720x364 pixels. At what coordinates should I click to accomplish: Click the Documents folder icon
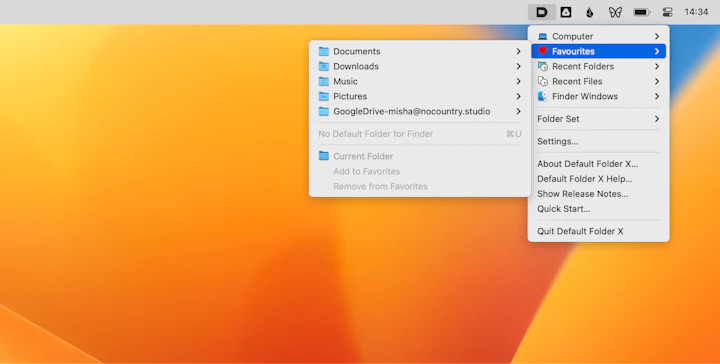coord(324,51)
